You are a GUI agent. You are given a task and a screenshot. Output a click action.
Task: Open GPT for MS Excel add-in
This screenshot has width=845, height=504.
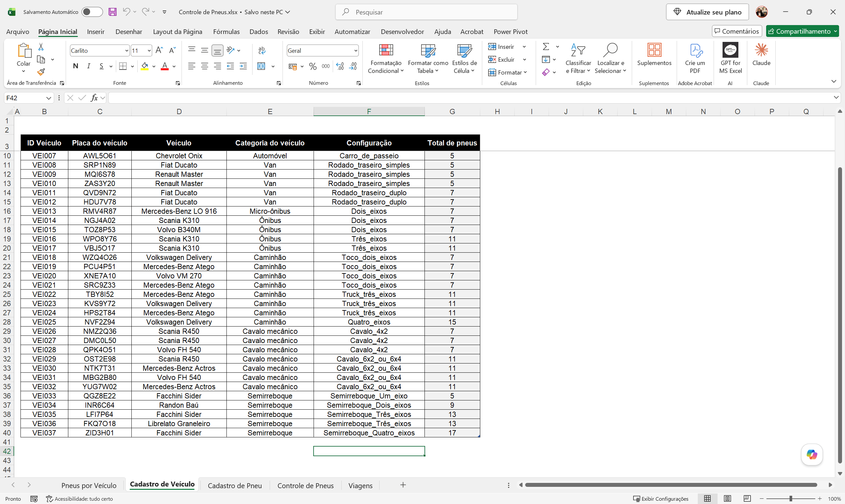[730, 50]
